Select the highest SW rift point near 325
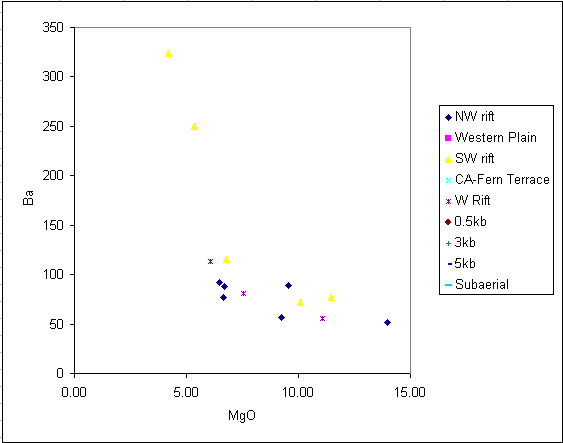 point(168,54)
